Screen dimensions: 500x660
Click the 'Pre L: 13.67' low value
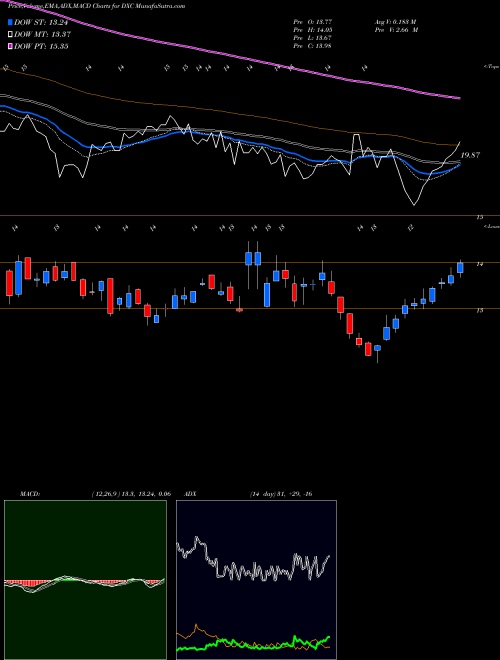pos(313,38)
